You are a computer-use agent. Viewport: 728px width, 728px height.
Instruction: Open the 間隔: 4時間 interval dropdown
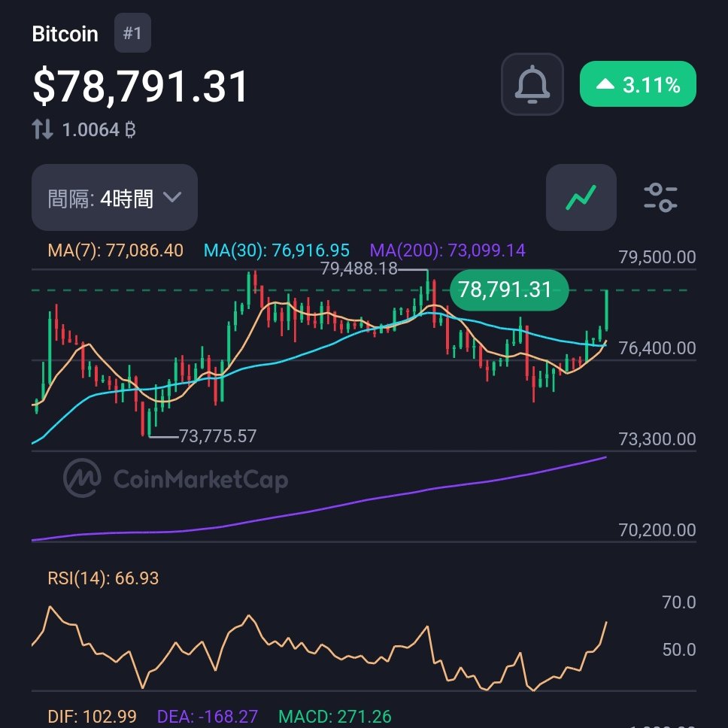(114, 197)
